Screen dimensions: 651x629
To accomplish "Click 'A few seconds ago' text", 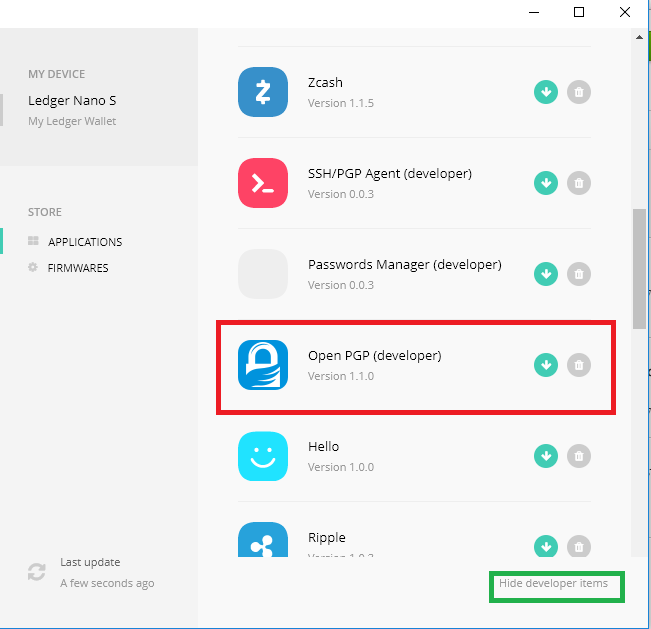I will pos(107,583).
